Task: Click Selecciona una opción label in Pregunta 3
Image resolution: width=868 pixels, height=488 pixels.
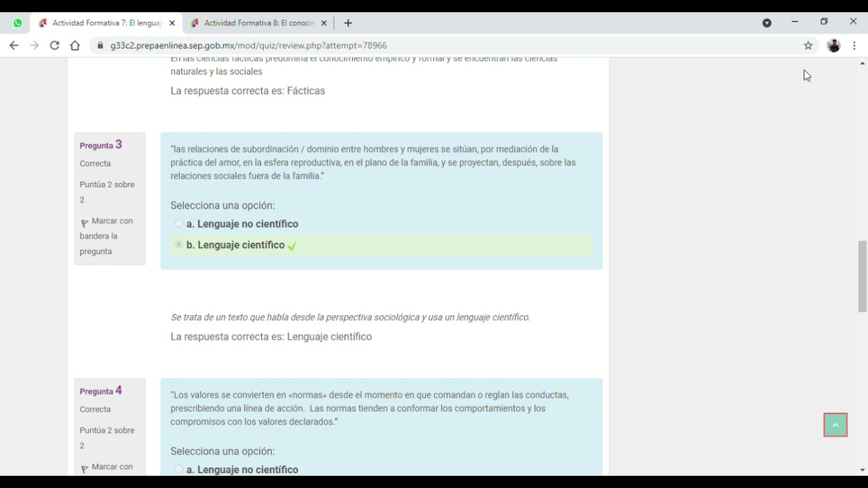Action: point(222,205)
